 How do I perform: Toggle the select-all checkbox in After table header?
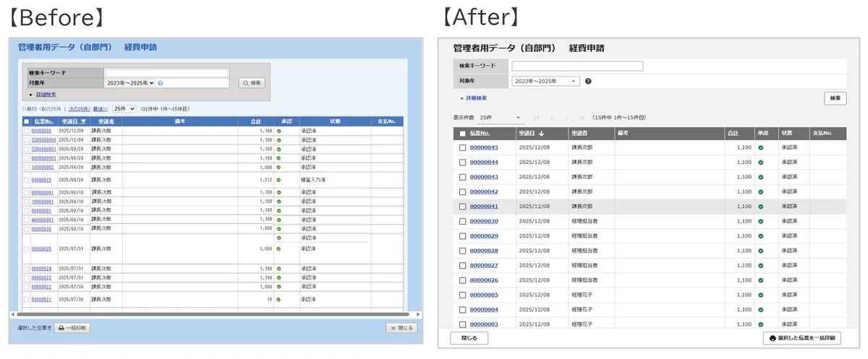(462, 134)
